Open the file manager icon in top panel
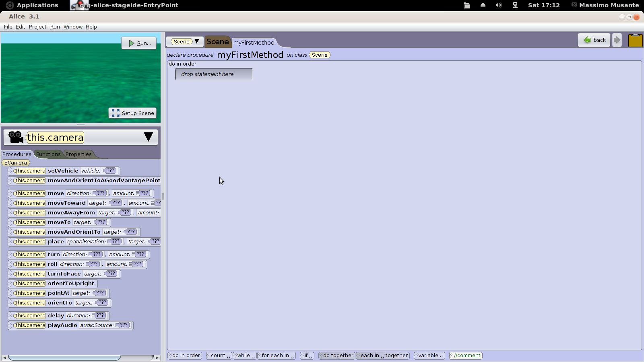Screen dimensions: 644x362 [x=466, y=5]
